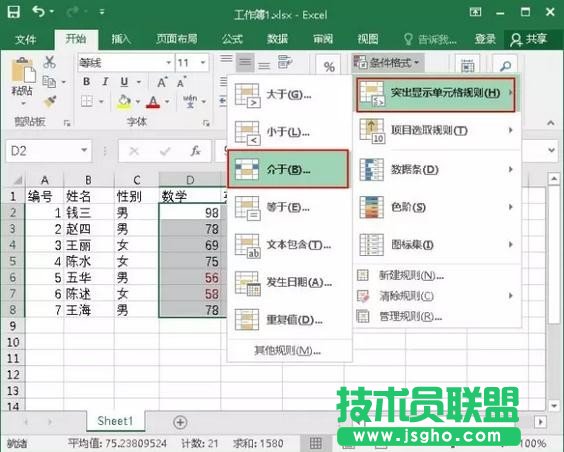Apply the red font color A
Screen dimensions: 564x452
[153, 102]
